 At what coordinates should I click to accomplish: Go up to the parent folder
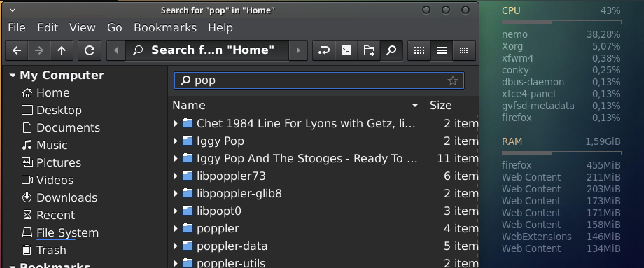[x=62, y=50]
